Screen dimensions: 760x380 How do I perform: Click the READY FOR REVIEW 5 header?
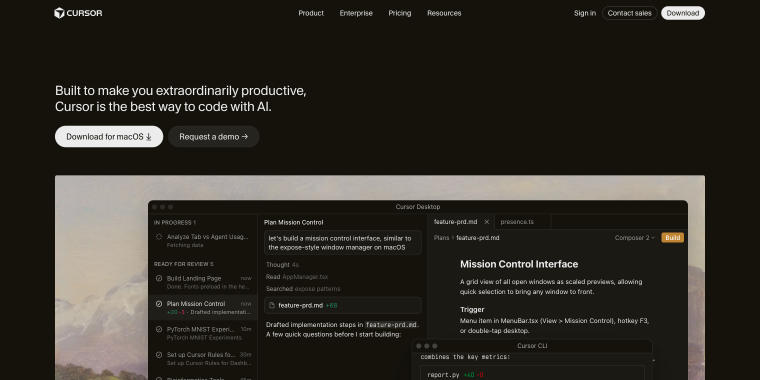[183, 264]
